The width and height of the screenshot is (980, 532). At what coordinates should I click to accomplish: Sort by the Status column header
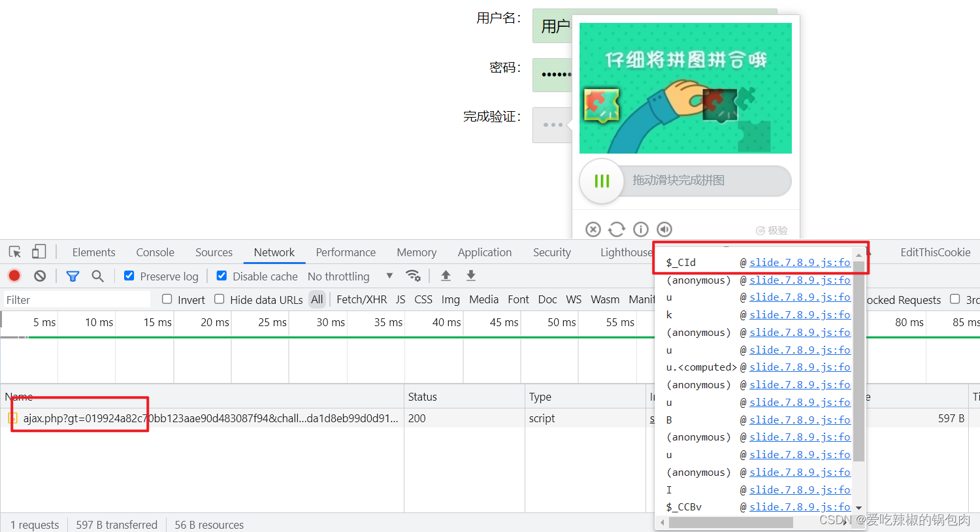tap(465, 397)
